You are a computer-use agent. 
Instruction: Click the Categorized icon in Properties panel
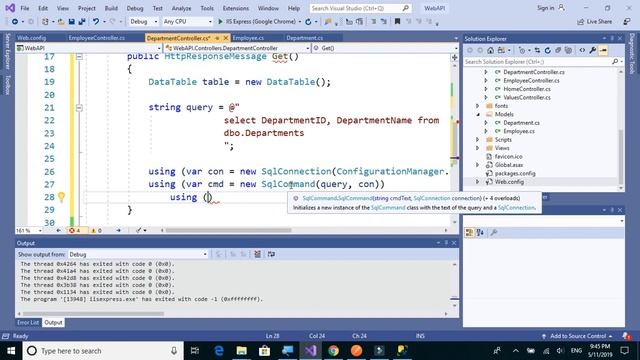pos(469,233)
